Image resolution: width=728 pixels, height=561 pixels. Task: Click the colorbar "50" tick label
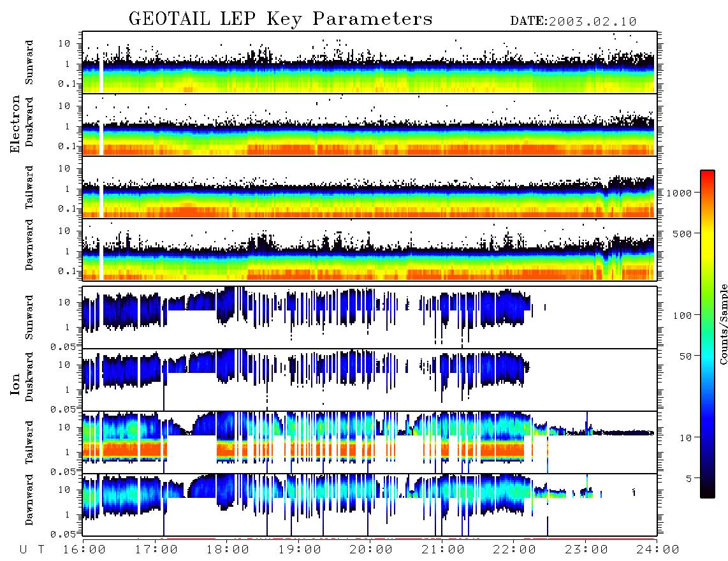[685, 356]
